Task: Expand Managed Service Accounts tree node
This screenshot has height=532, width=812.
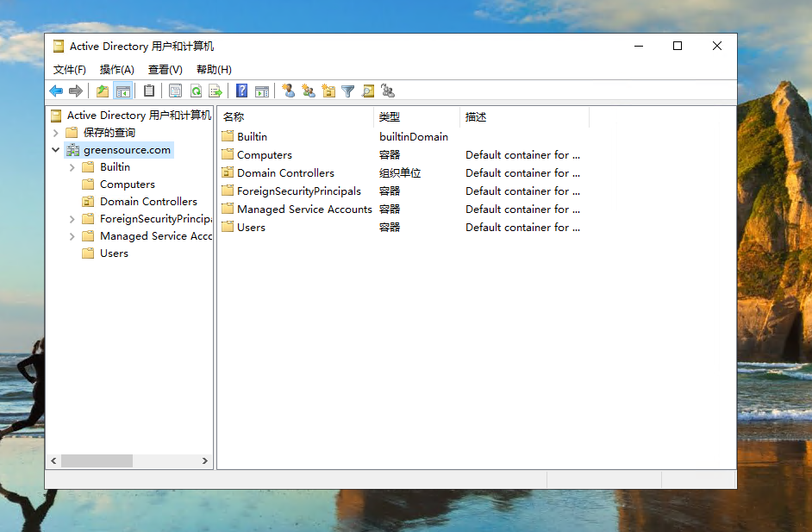Action: click(72, 236)
